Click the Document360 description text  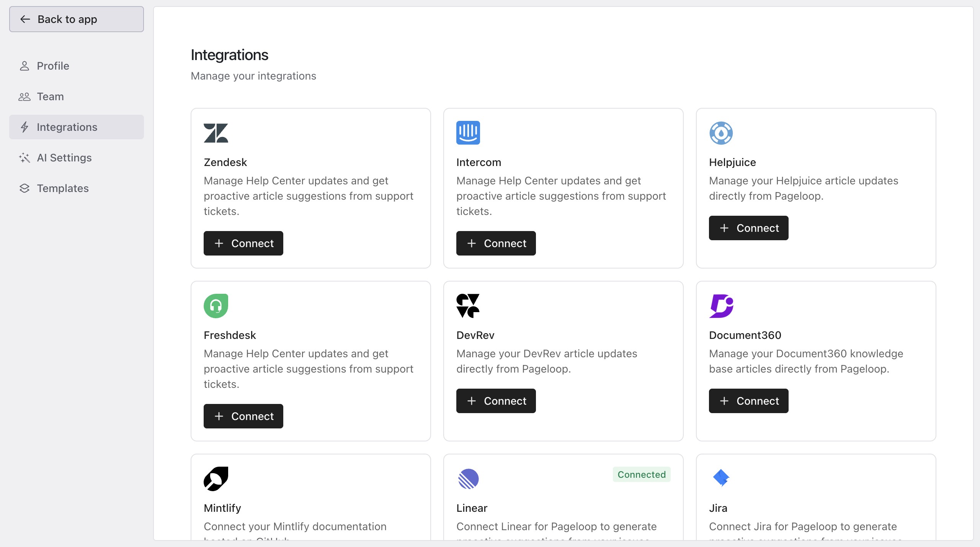point(806,361)
